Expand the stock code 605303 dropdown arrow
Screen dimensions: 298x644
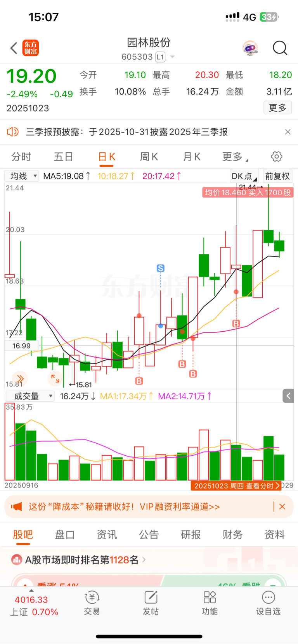click(x=172, y=57)
